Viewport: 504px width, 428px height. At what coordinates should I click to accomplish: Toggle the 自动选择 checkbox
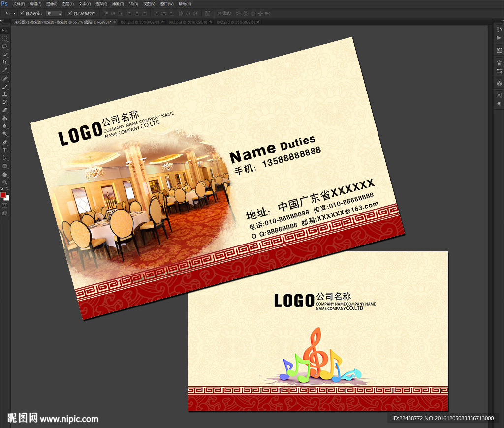pos(22,13)
